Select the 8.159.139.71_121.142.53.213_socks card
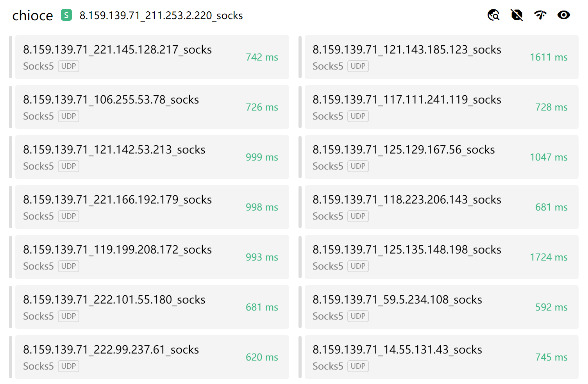The image size is (588, 384). click(x=114, y=150)
